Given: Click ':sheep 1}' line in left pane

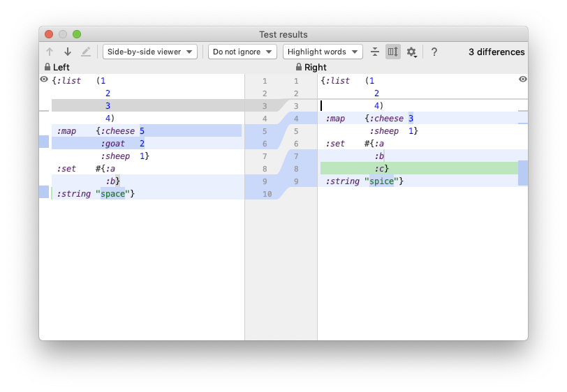Looking at the screenshot, I should (125, 156).
